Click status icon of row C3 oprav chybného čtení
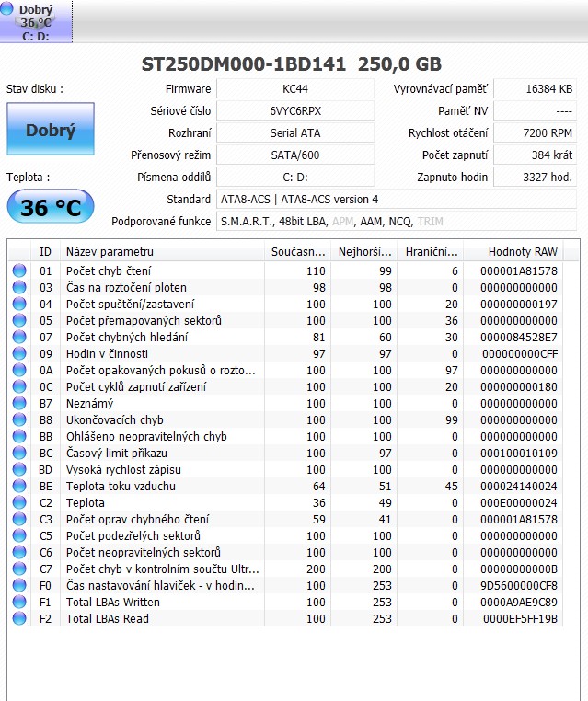The height and width of the screenshot is (701, 588). click(19, 519)
